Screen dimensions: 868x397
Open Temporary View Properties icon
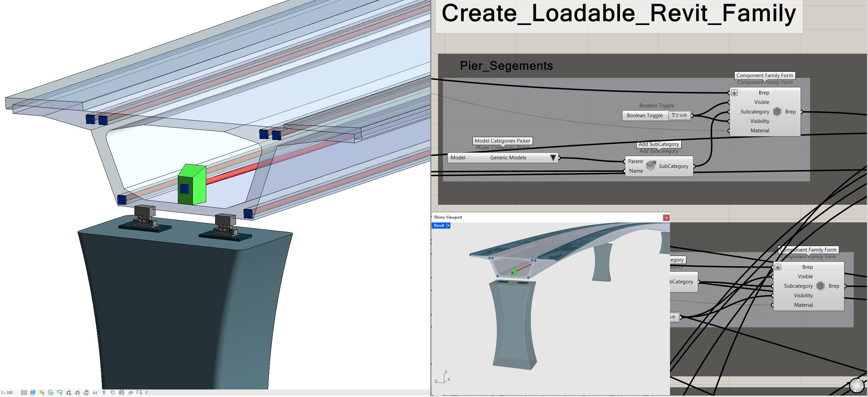click(x=113, y=393)
